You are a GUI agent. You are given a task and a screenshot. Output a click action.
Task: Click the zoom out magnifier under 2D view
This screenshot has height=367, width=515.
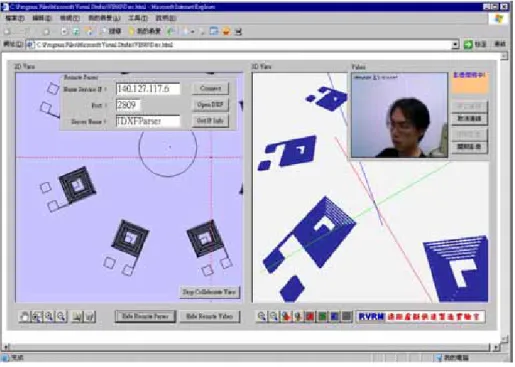pos(62,316)
